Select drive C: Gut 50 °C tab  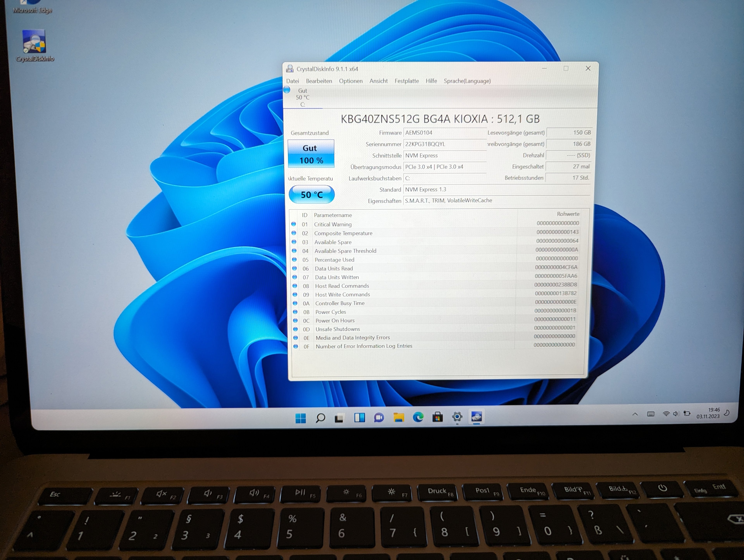(x=302, y=97)
